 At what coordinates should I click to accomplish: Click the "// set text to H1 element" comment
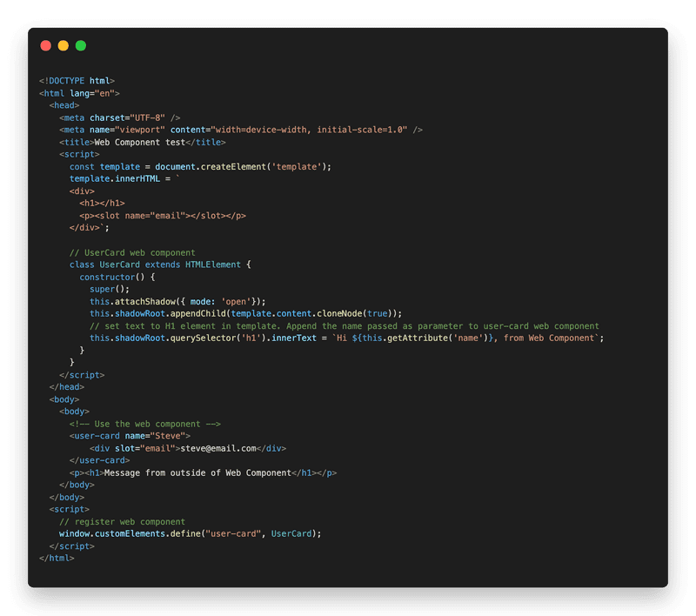pyautogui.click(x=345, y=325)
